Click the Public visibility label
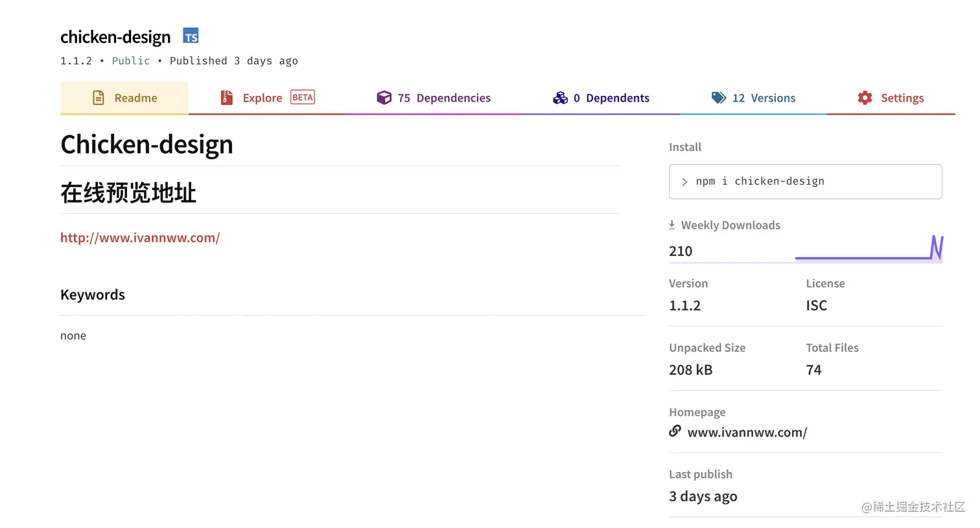The width and height of the screenshot is (980, 528). (131, 61)
